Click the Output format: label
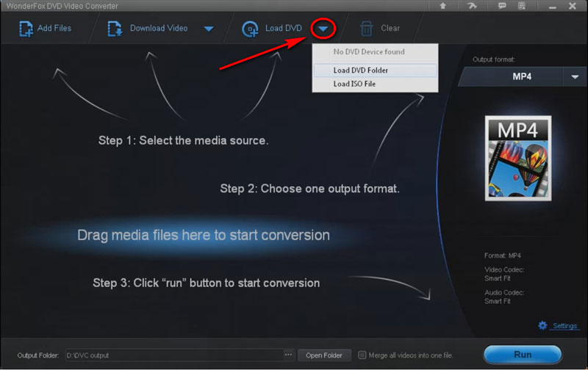 point(493,59)
